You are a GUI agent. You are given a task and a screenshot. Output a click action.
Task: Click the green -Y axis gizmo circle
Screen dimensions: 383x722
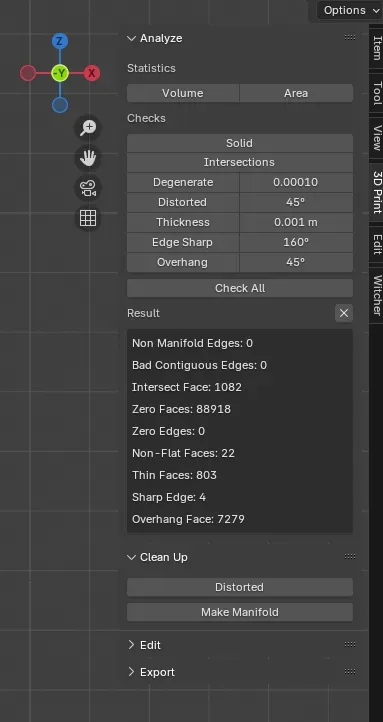(x=60, y=73)
